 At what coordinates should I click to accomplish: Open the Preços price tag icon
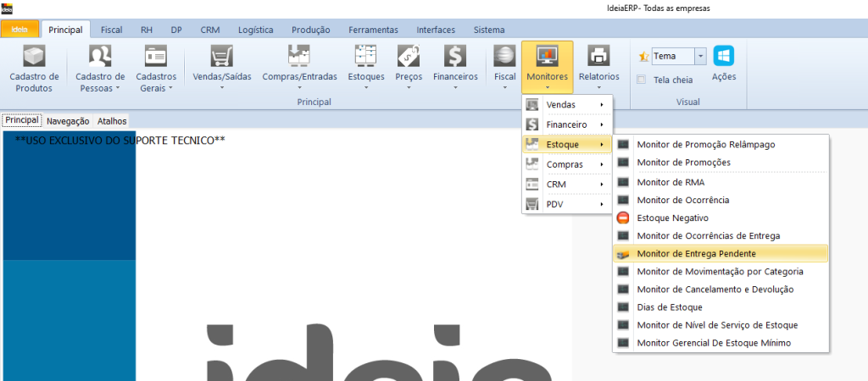[409, 57]
